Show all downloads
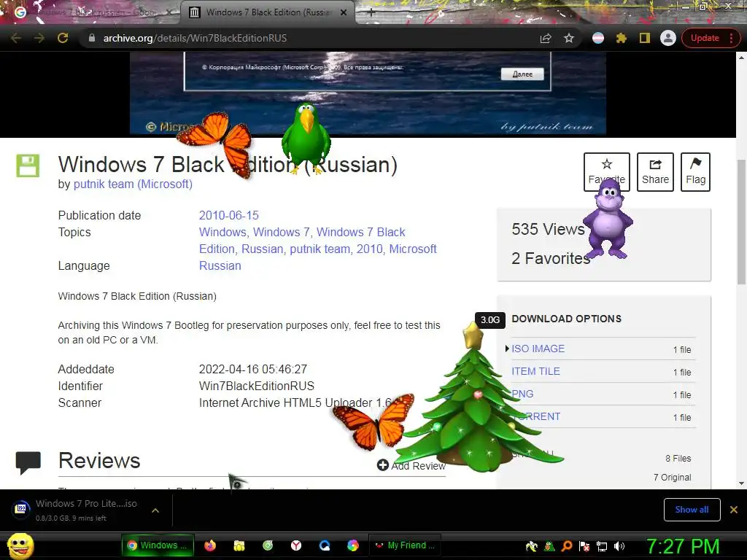747x560 pixels. [692, 510]
